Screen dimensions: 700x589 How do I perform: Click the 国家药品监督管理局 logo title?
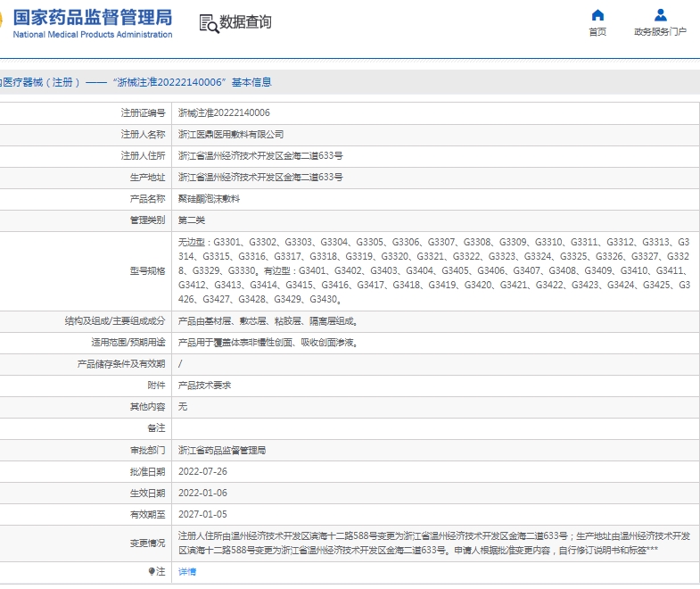point(93,18)
